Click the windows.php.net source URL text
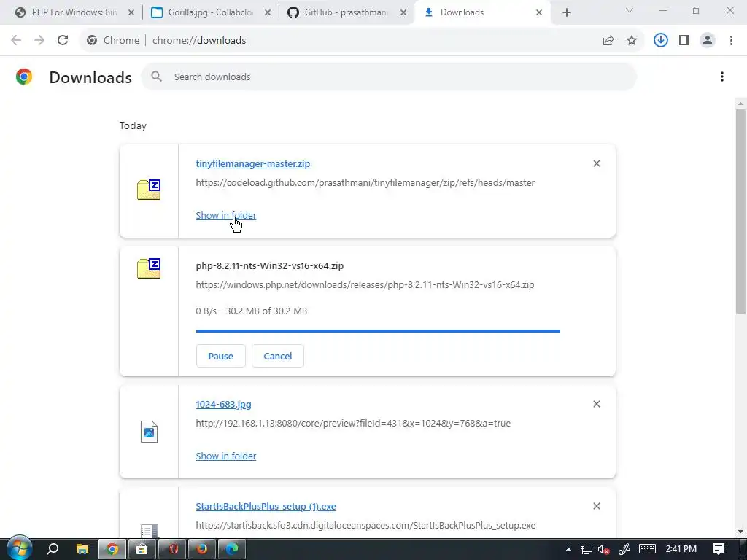 (x=365, y=285)
